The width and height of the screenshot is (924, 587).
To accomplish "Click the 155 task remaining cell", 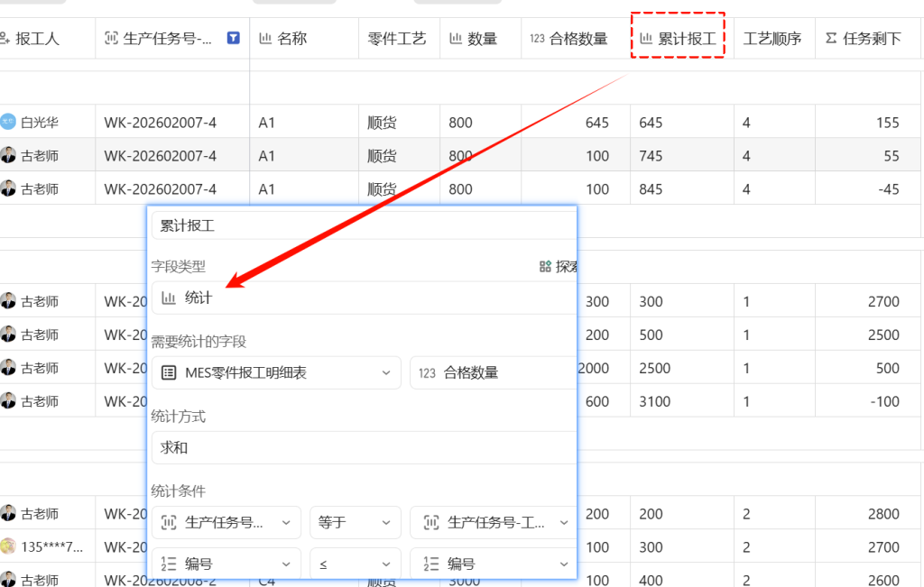I will tap(868, 122).
